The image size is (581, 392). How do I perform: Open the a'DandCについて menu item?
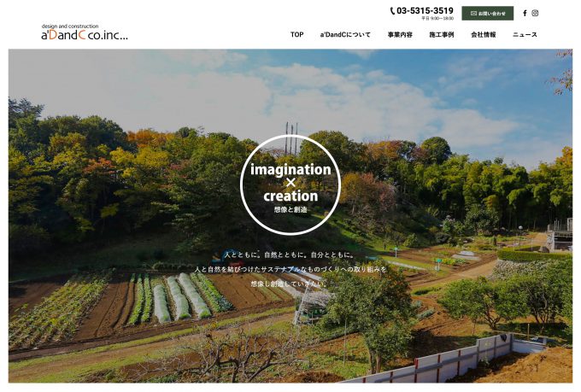pos(345,34)
